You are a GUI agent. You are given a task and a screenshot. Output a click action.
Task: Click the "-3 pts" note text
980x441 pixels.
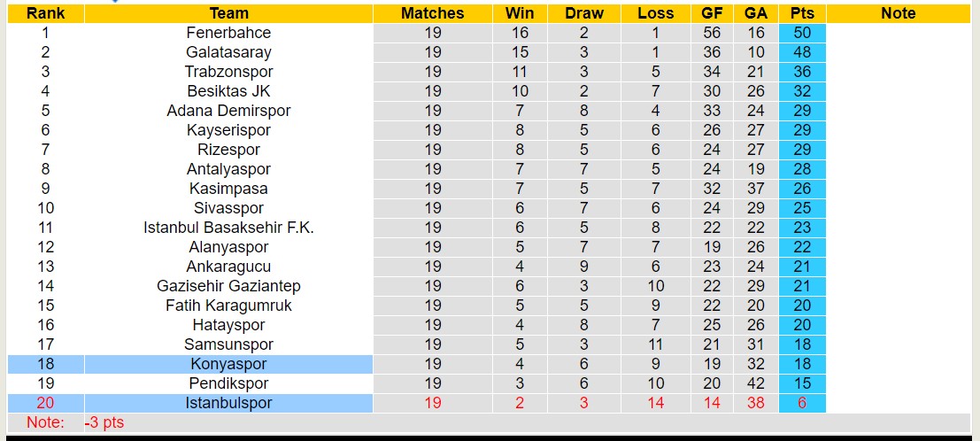[x=104, y=422]
